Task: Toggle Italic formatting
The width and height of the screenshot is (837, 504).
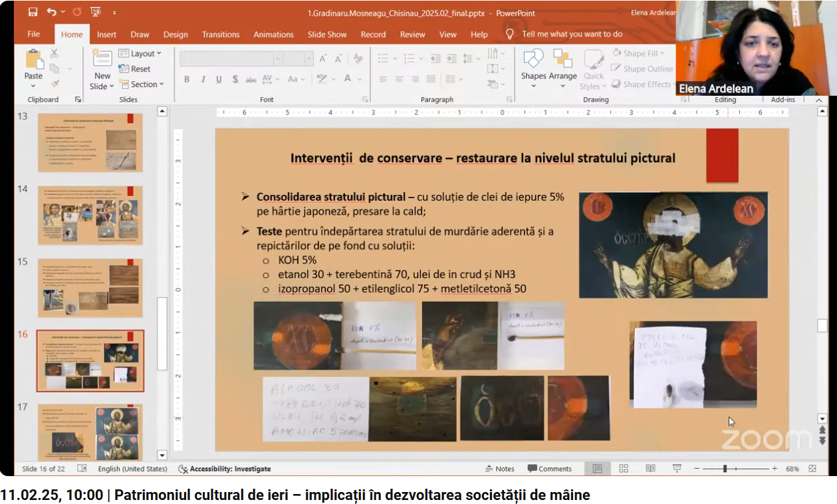Action: click(203, 79)
